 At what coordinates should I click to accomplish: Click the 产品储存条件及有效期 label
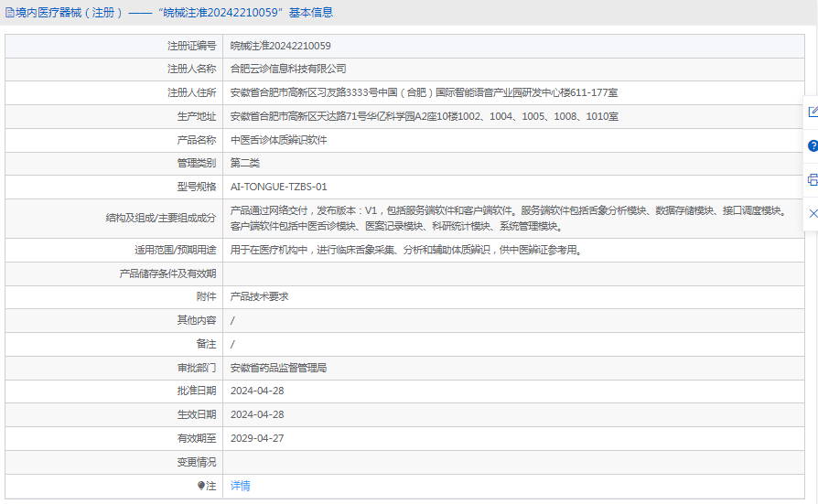(167, 273)
